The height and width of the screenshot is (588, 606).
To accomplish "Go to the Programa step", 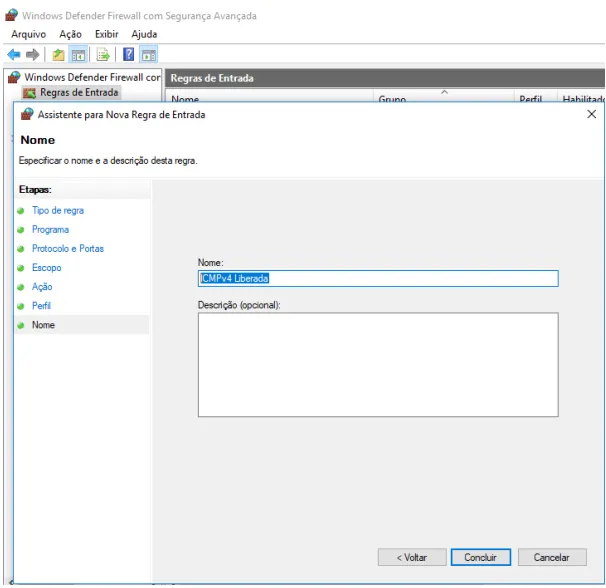I will (51, 229).
